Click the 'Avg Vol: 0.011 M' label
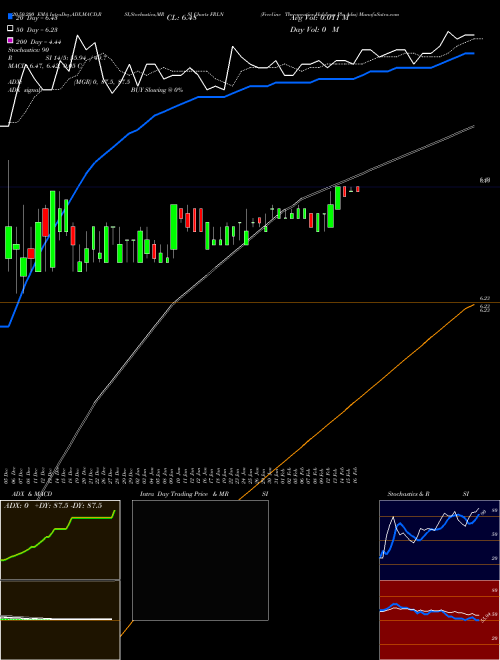 tap(319, 18)
